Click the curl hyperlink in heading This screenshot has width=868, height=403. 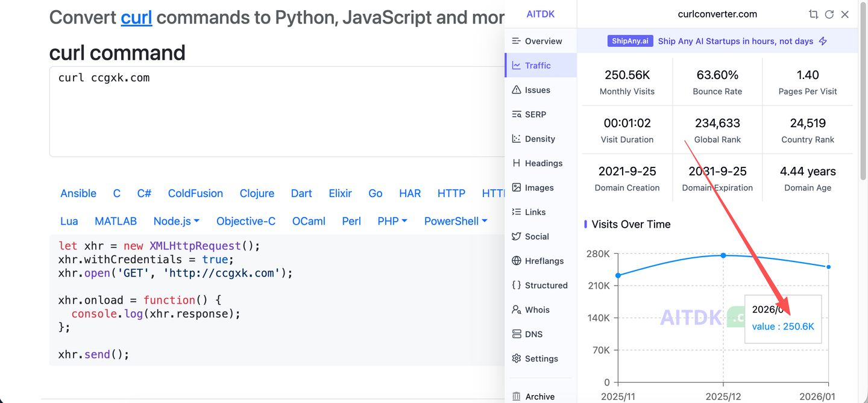(136, 17)
